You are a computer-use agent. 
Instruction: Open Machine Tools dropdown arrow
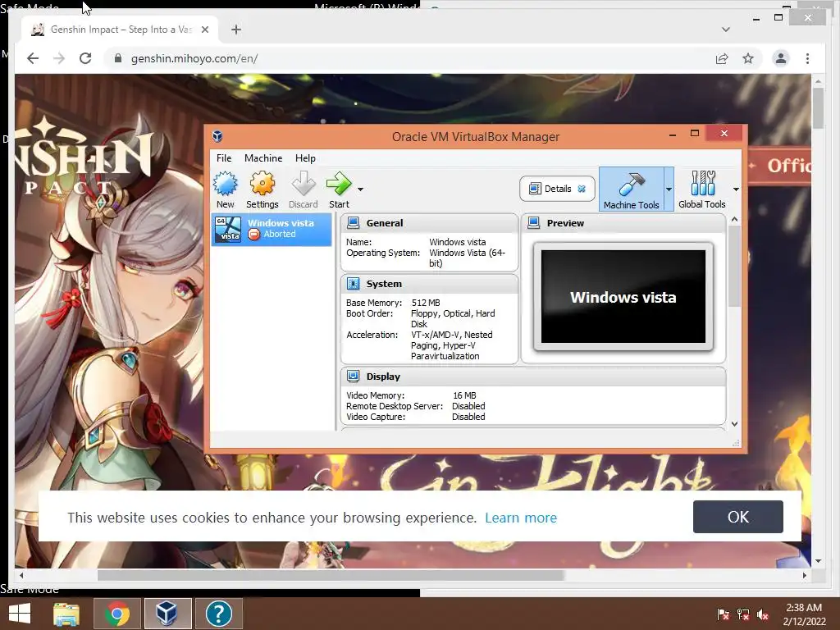[x=669, y=189]
